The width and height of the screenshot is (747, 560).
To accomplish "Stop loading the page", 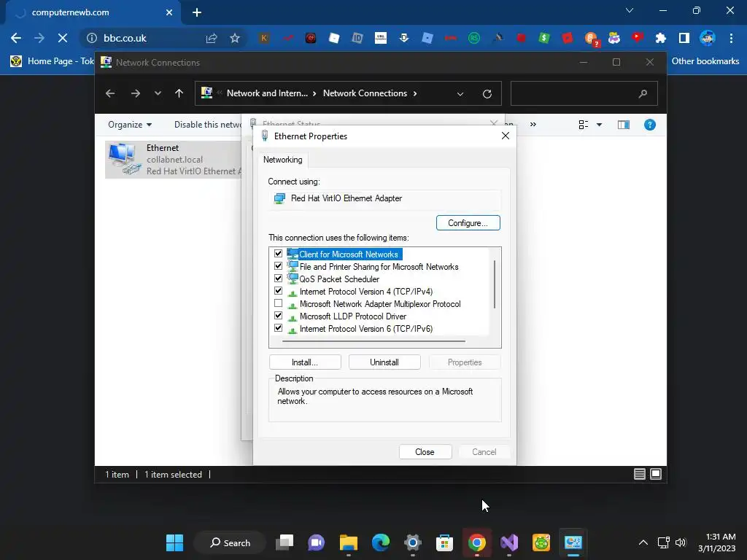I will pos(63,38).
